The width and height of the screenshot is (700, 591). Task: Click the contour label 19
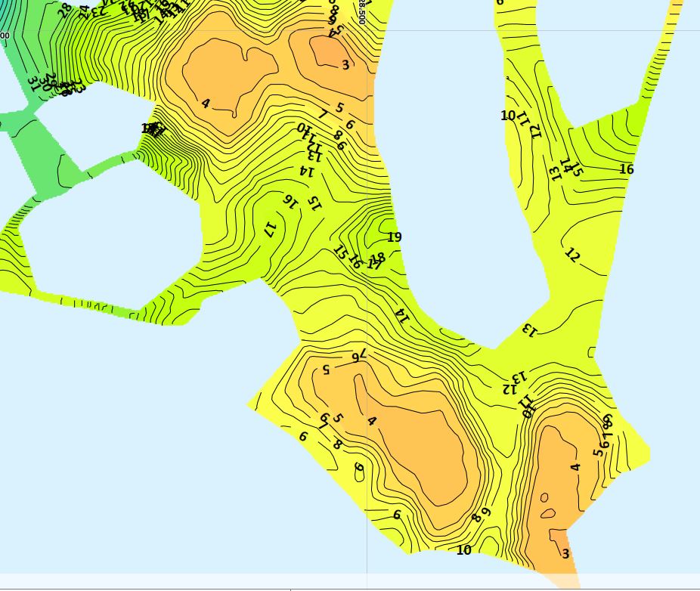point(394,237)
